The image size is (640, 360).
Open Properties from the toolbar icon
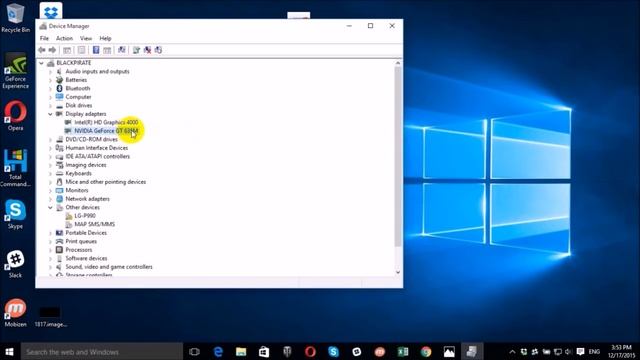82,50
